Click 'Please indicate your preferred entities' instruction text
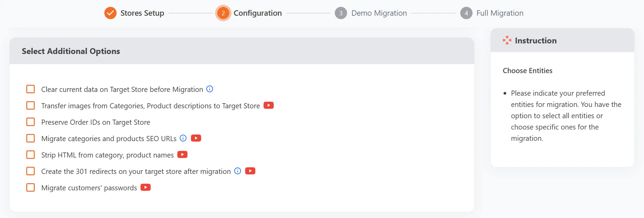Viewport: 644px width, 218px height. click(566, 115)
